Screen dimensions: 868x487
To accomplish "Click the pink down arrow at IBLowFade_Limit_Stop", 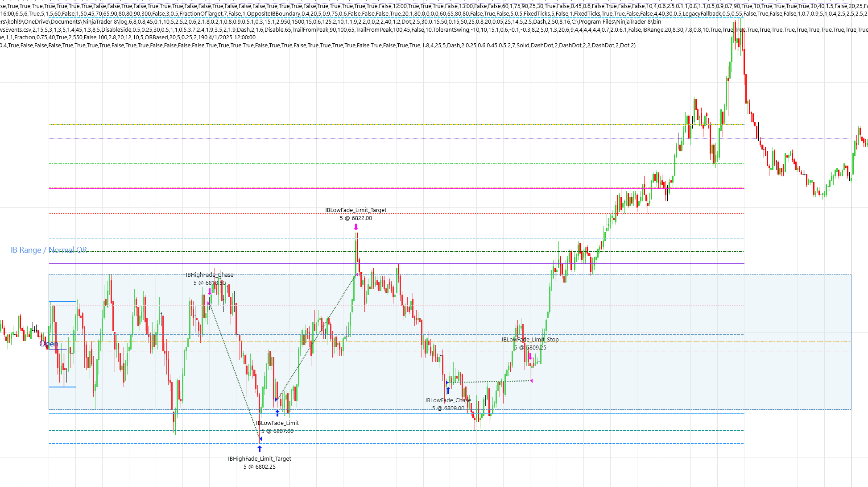I will point(530,356).
